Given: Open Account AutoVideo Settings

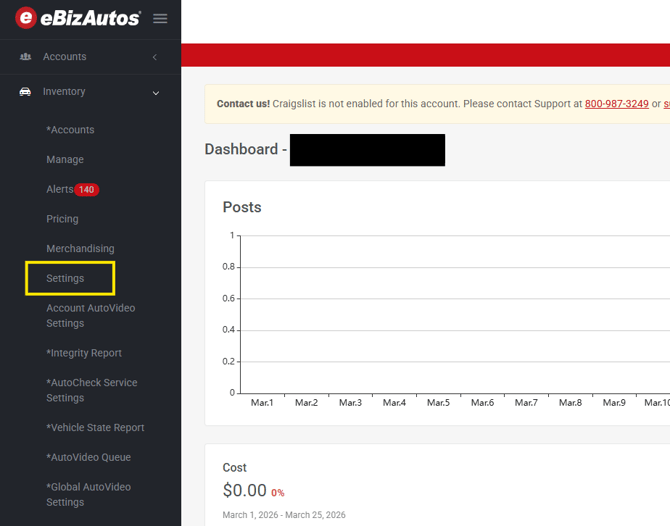Looking at the screenshot, I should click(91, 315).
